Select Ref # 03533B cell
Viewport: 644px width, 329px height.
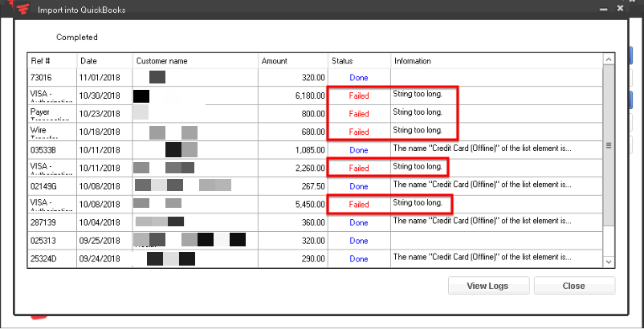52,150
